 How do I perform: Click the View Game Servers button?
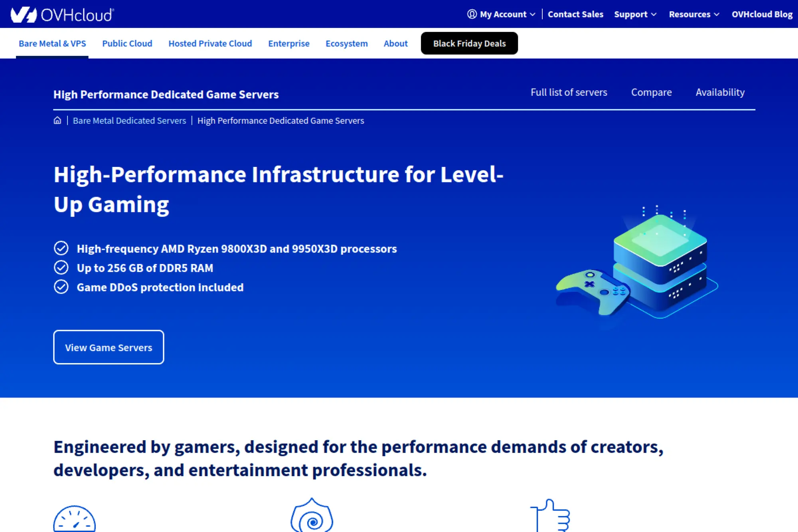pos(108,347)
